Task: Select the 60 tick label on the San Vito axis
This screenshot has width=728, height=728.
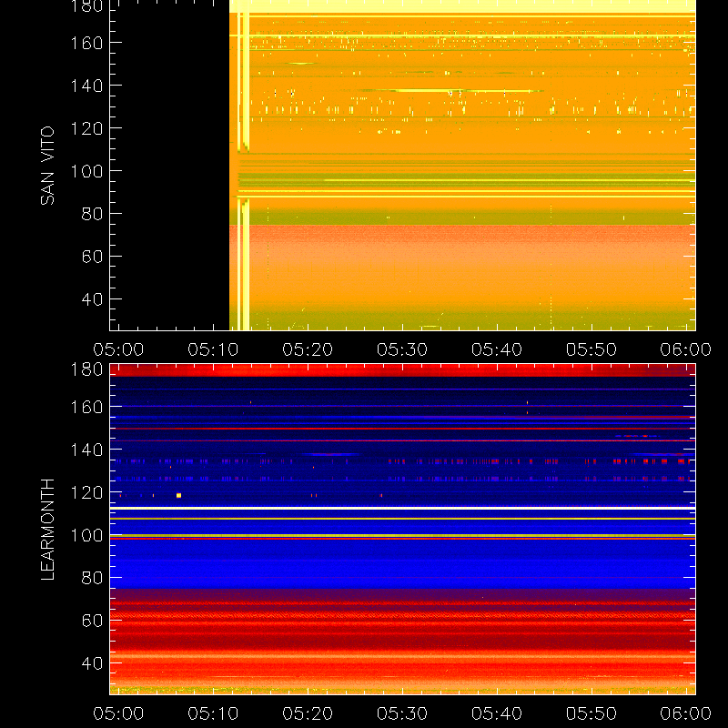Action: (x=92, y=257)
